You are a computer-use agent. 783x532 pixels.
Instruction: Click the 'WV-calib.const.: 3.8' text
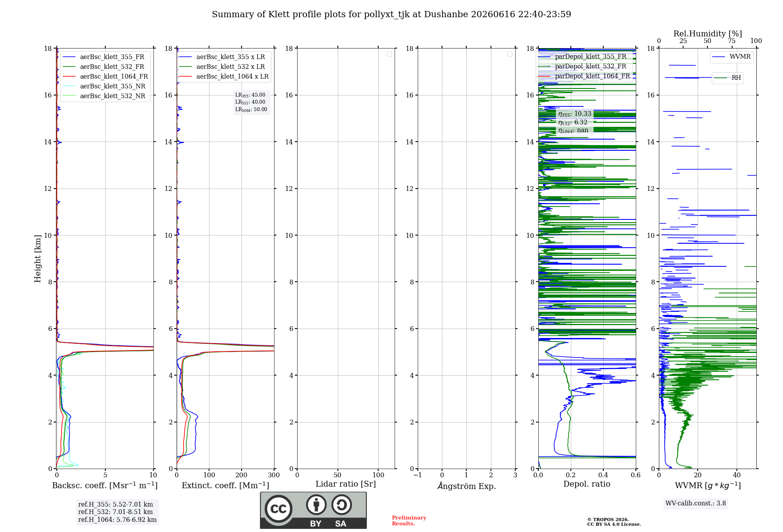[x=696, y=503]
